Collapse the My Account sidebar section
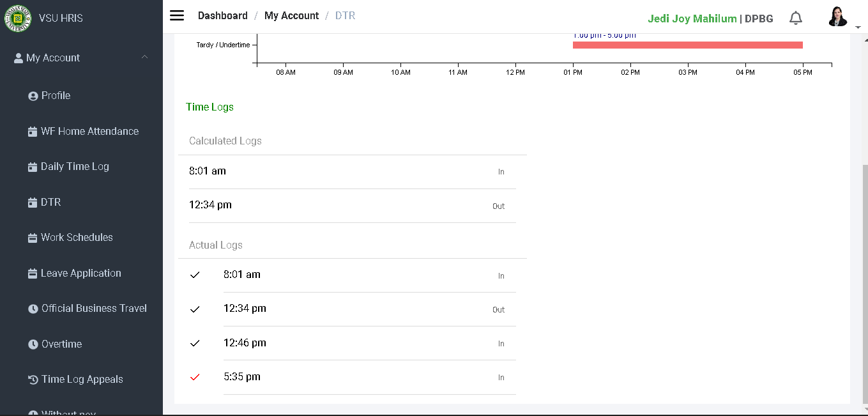 [x=144, y=58]
